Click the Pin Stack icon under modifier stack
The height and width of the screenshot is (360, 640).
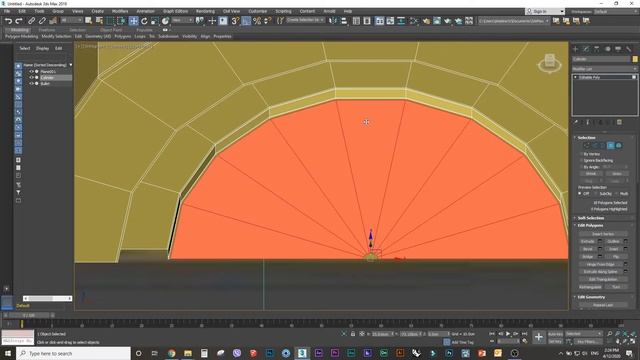576,122
